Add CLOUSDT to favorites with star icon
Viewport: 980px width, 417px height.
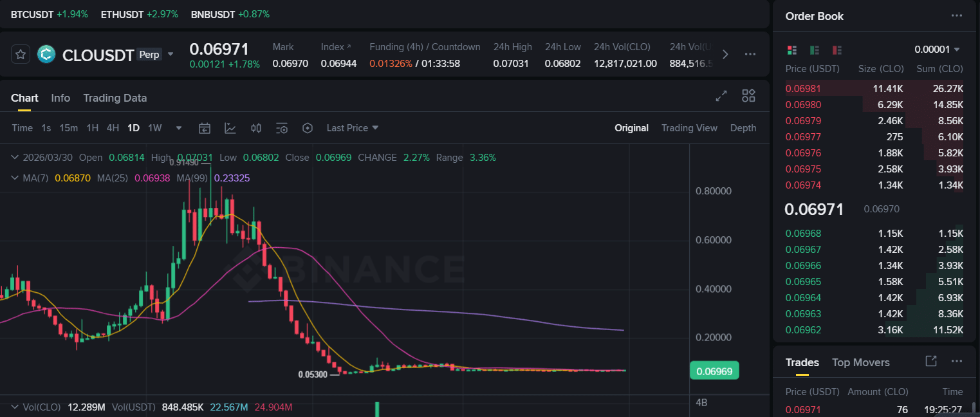point(20,54)
